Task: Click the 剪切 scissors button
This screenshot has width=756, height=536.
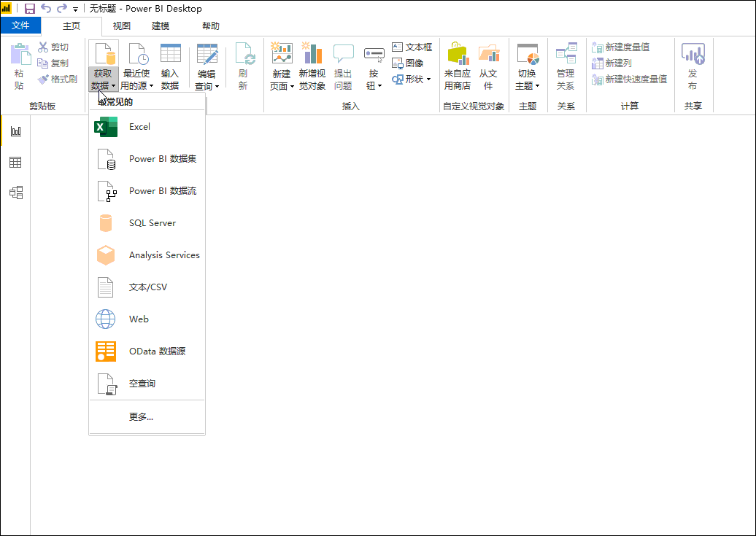Action: pyautogui.click(x=53, y=47)
